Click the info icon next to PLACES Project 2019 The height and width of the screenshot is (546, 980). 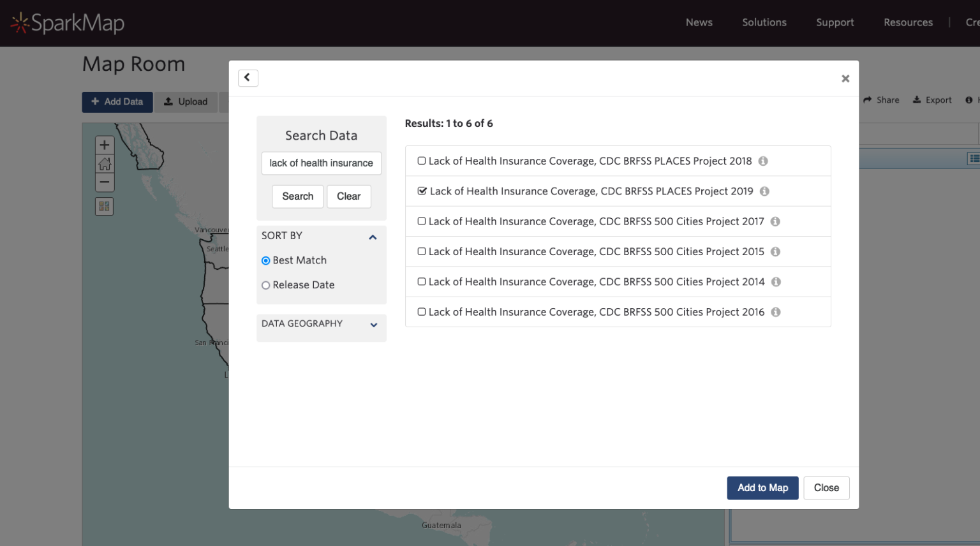click(x=764, y=191)
